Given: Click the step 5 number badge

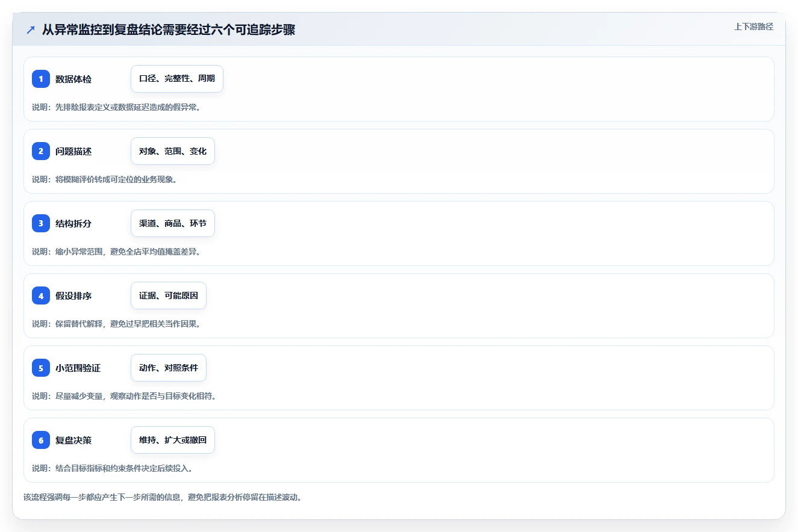Looking at the screenshot, I should 41,368.
